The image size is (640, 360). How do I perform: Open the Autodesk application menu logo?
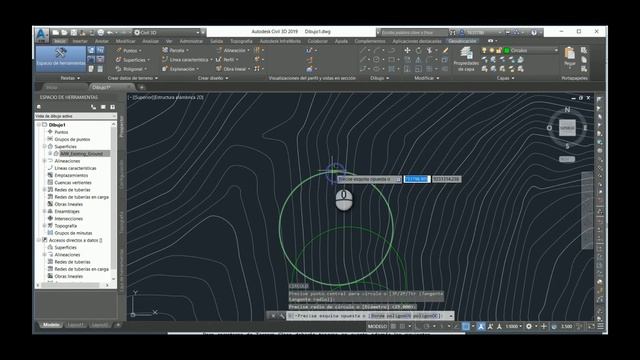coord(41,35)
